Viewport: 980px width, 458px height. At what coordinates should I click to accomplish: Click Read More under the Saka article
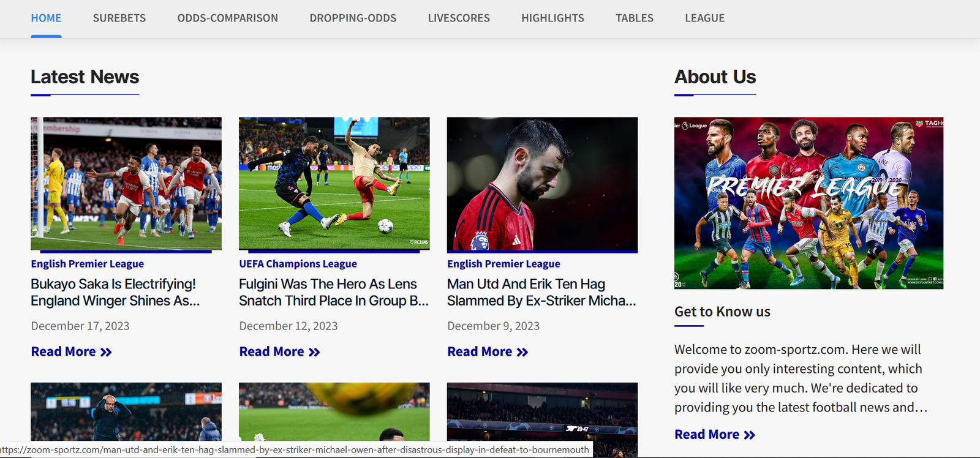point(71,351)
